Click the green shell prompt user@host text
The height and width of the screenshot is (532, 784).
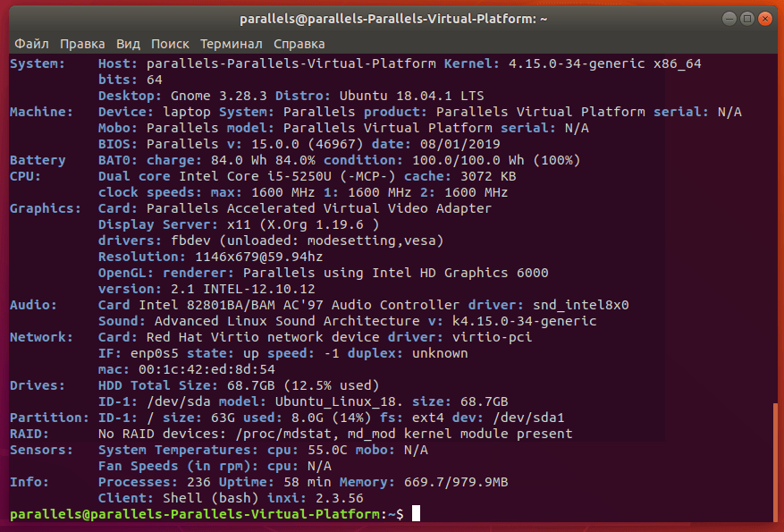click(x=195, y=514)
